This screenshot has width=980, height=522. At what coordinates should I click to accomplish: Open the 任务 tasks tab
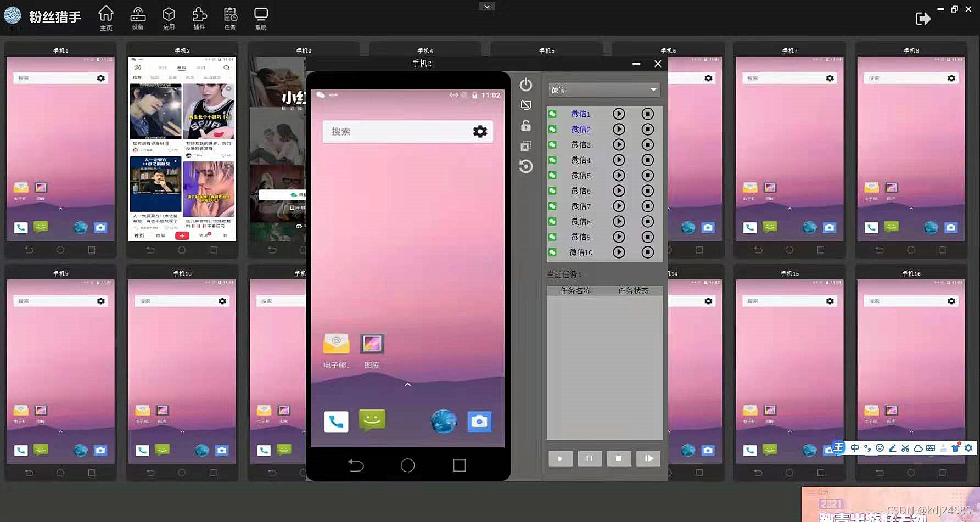point(230,18)
